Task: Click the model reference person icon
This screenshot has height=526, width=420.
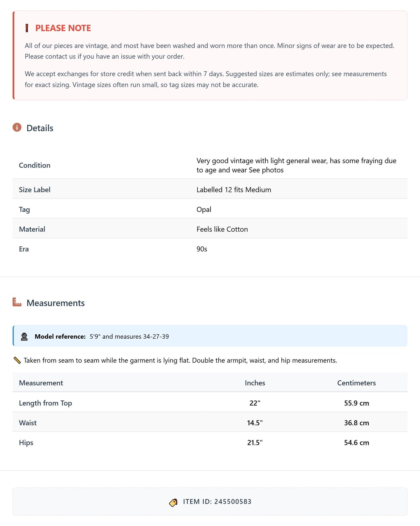Action: [x=24, y=337]
